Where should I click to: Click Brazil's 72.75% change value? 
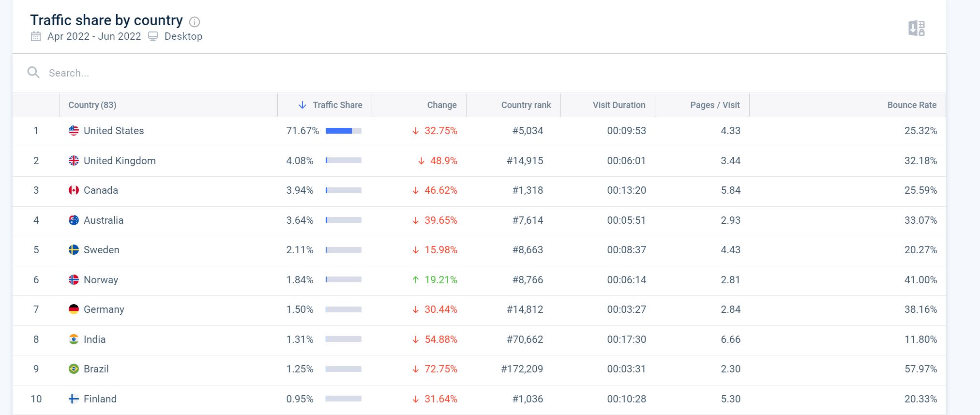[x=441, y=369]
